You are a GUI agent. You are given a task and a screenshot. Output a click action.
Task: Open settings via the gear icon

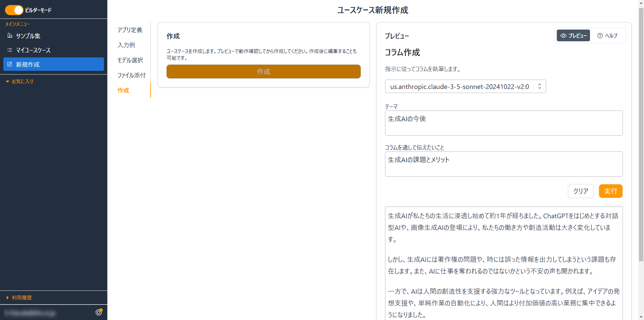click(99, 312)
